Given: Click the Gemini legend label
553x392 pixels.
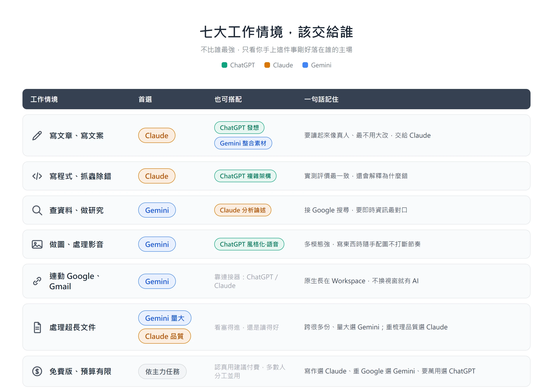Looking at the screenshot, I should point(321,65).
